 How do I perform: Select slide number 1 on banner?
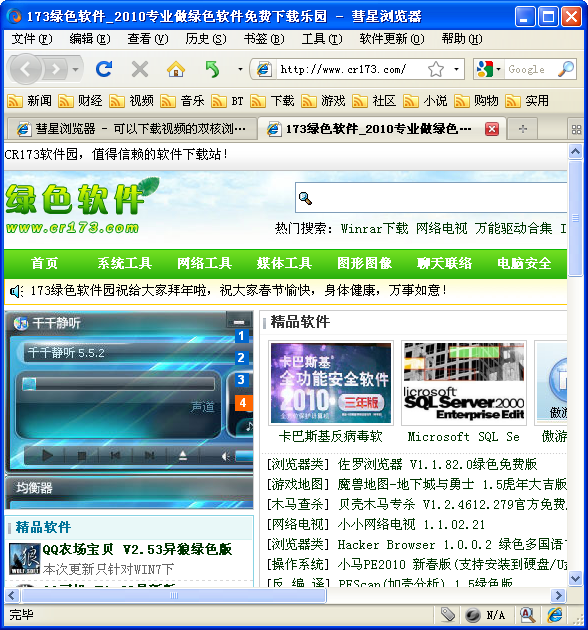(x=241, y=336)
